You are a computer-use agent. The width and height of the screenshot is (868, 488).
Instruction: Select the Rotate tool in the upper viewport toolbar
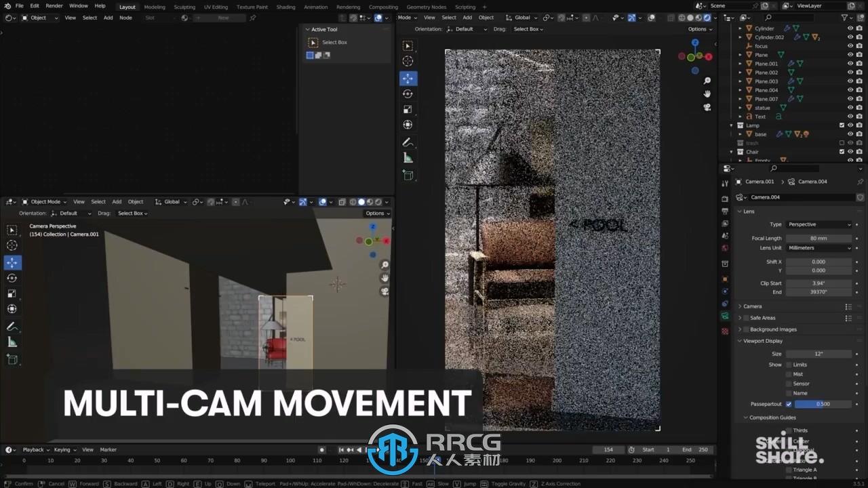(408, 94)
